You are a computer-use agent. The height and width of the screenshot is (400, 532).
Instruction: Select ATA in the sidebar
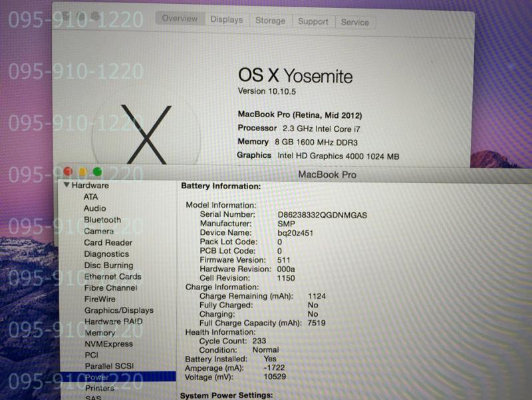(x=90, y=197)
